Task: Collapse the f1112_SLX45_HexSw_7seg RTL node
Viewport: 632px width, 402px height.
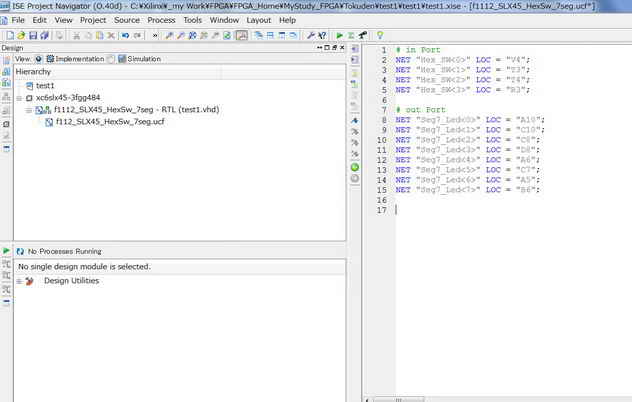Action: click(x=29, y=110)
